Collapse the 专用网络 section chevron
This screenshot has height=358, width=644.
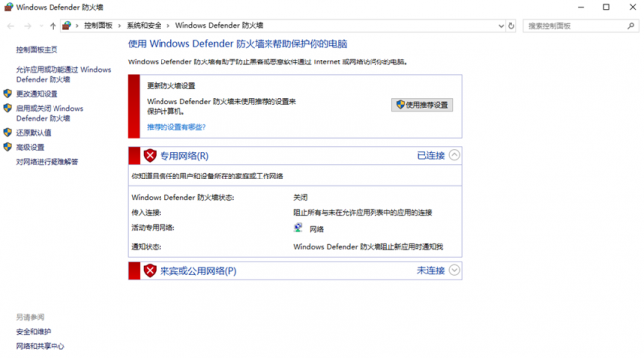tap(454, 155)
